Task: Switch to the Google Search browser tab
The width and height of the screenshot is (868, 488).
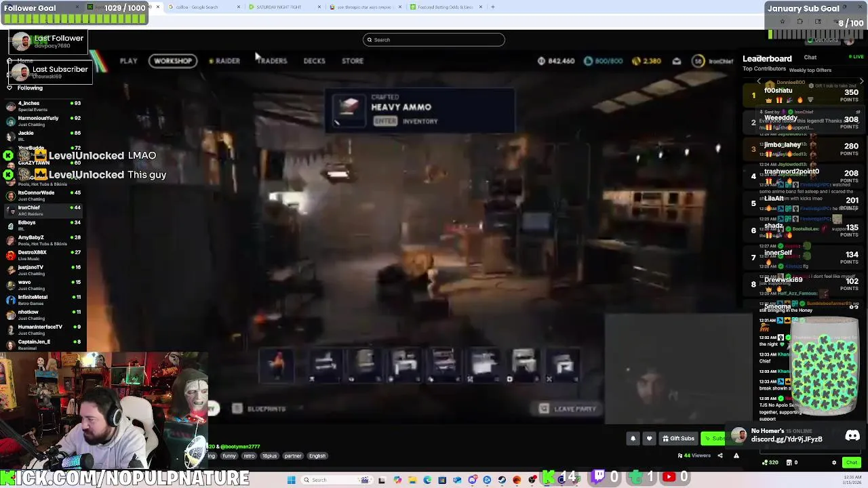Action: (202, 7)
